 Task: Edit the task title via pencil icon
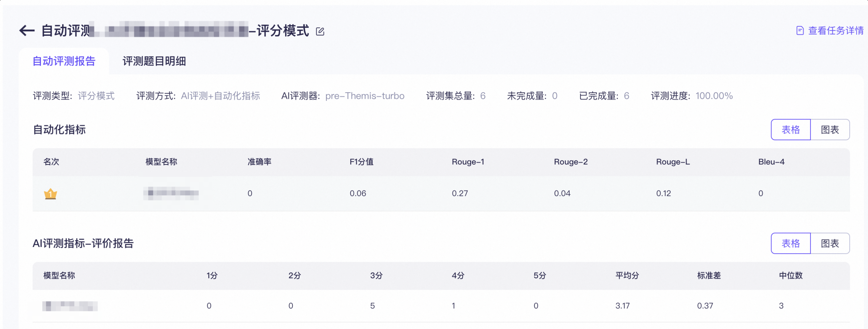pyautogui.click(x=320, y=31)
